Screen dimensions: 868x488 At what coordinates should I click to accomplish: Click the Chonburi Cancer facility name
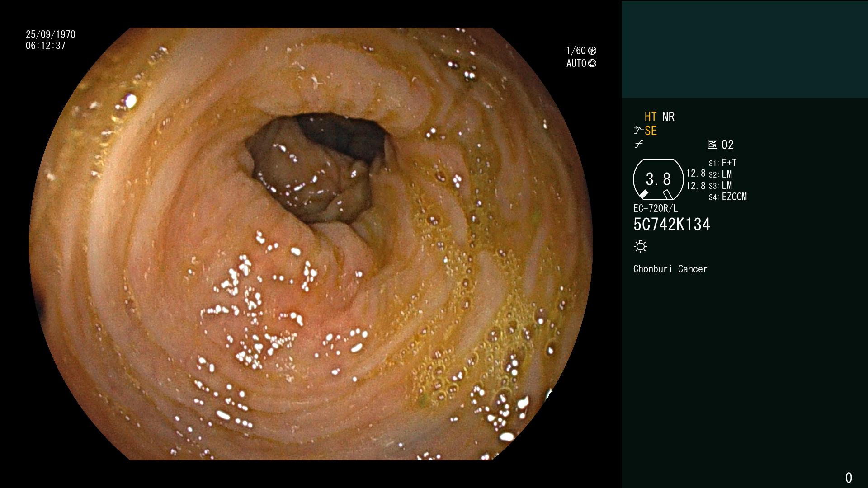click(x=670, y=269)
